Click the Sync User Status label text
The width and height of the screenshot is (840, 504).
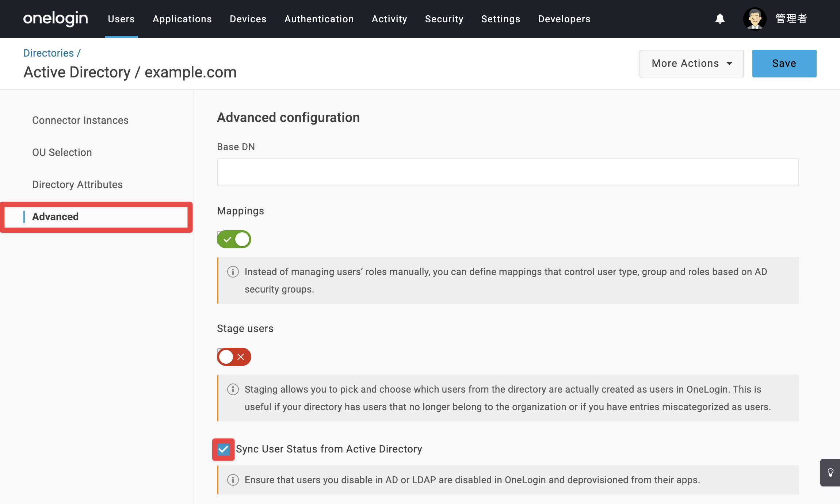coord(329,449)
